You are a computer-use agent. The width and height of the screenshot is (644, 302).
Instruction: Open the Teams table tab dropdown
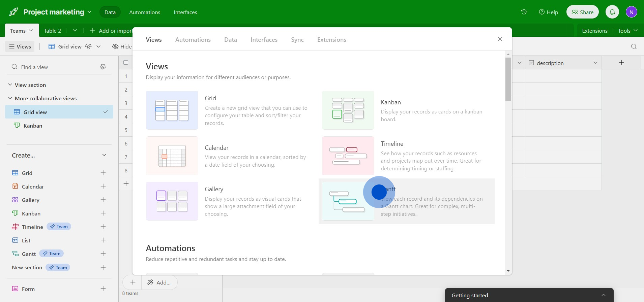(x=31, y=30)
